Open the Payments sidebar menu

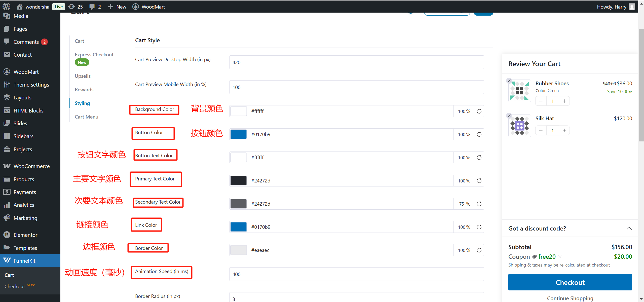(x=24, y=192)
